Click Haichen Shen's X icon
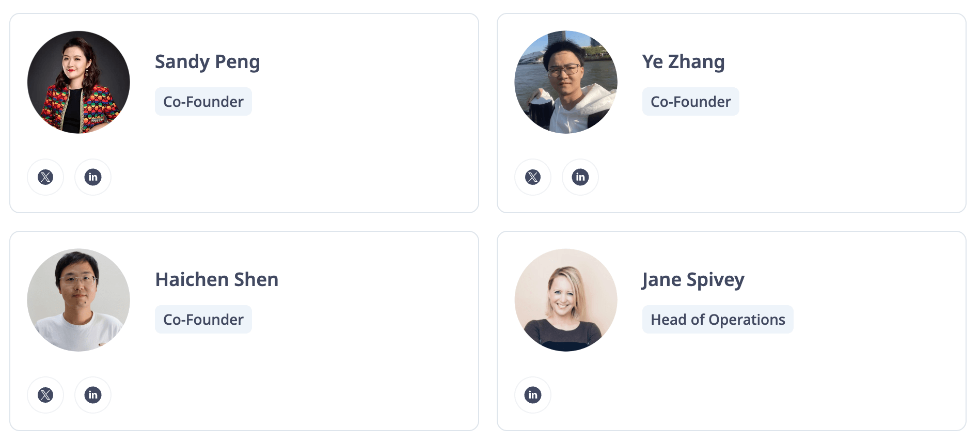Image resolution: width=980 pixels, height=443 pixels. click(45, 395)
